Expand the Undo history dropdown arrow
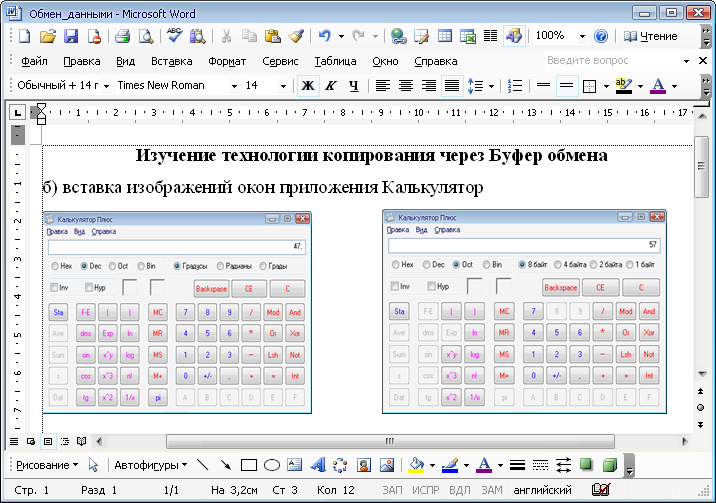The width and height of the screenshot is (716, 503). [341, 36]
